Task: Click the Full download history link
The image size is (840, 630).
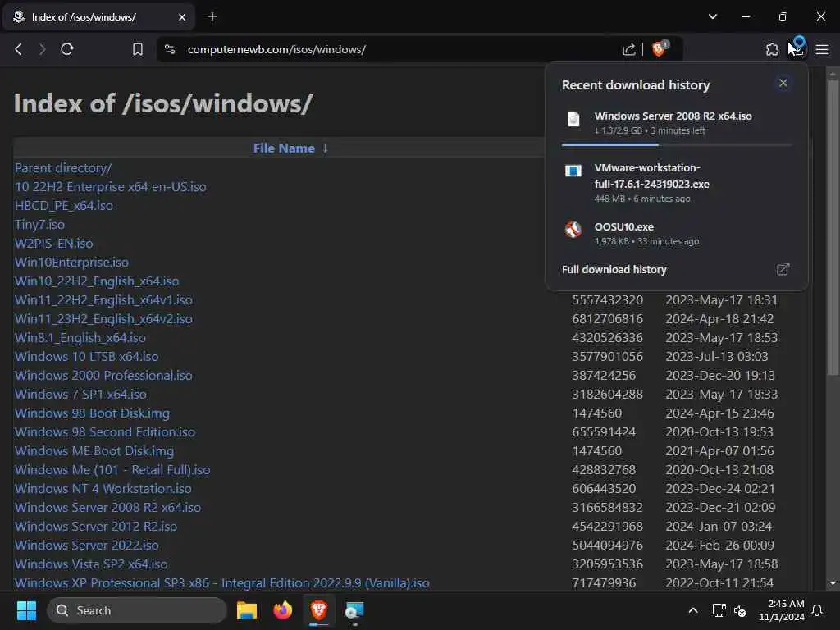Action: (614, 269)
